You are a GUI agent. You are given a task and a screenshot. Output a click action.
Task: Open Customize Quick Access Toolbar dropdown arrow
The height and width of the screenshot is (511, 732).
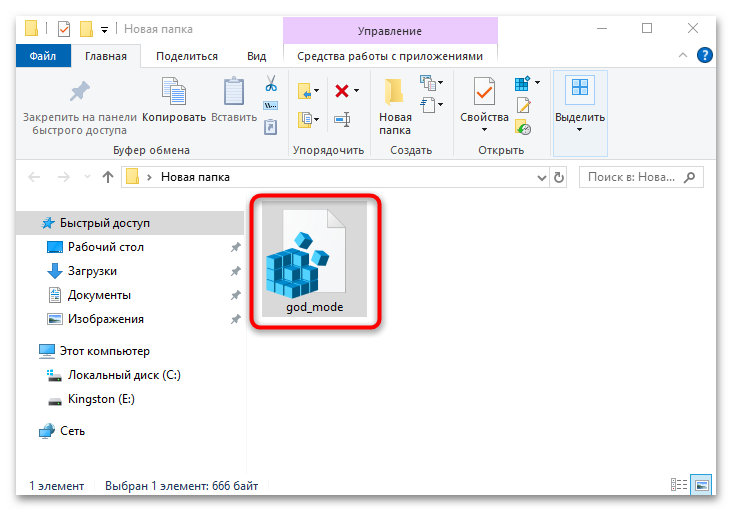[x=105, y=30]
